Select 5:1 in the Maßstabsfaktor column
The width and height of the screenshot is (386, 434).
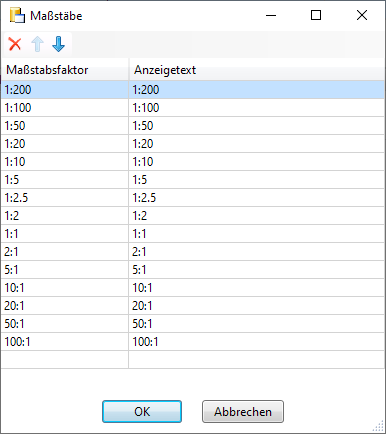pyautogui.click(x=65, y=270)
